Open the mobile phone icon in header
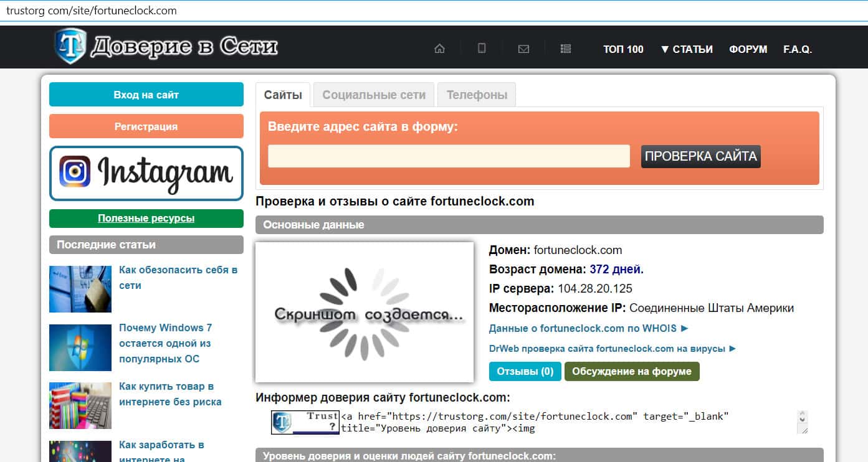The height and width of the screenshot is (462, 868). [x=482, y=49]
